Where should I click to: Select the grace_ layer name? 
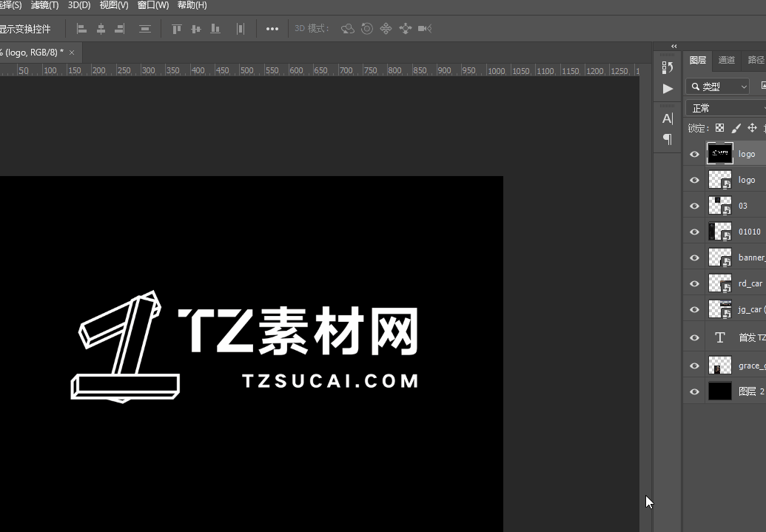click(752, 366)
